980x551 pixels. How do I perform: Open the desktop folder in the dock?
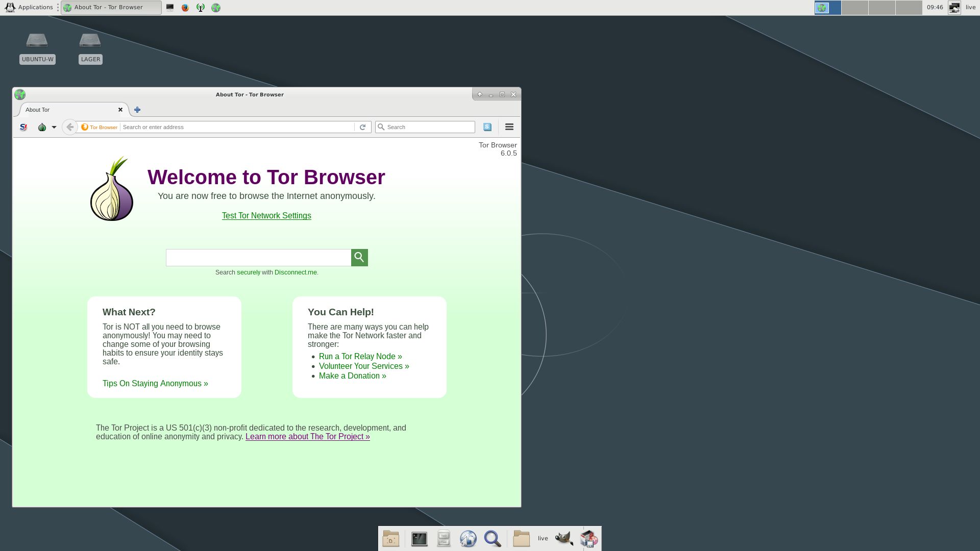[x=391, y=539]
